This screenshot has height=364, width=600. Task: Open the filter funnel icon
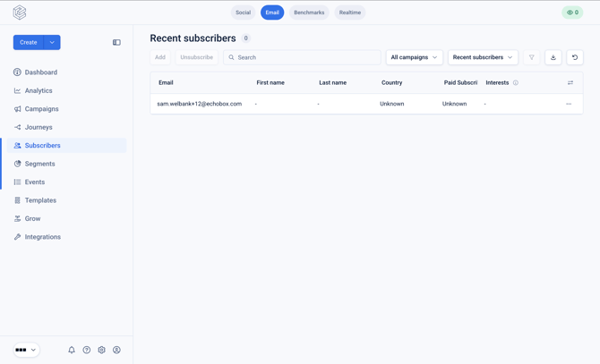click(532, 57)
